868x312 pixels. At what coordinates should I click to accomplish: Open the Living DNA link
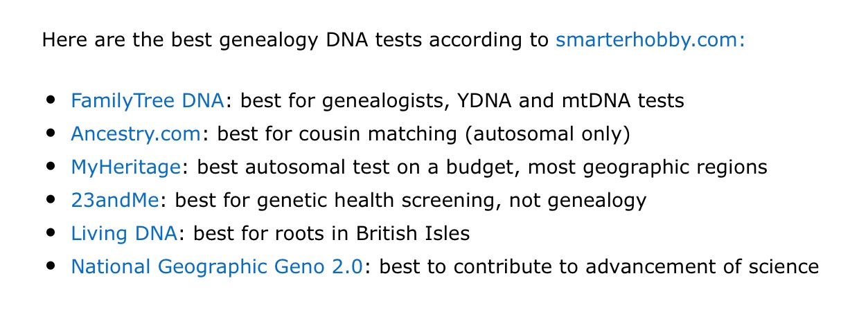[x=124, y=234]
